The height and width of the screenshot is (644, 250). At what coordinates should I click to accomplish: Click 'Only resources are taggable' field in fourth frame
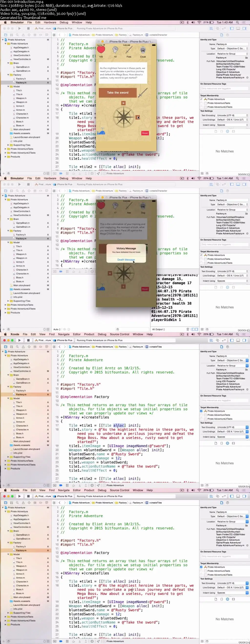coord(224,556)
